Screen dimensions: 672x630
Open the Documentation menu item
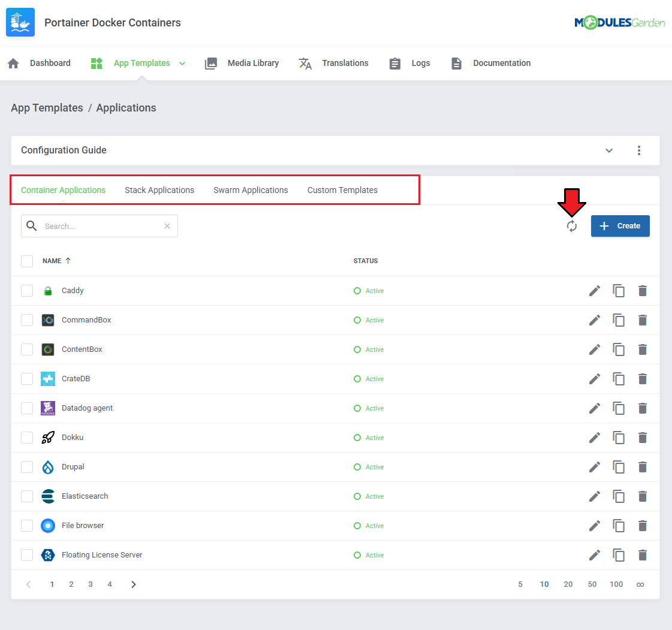point(491,63)
